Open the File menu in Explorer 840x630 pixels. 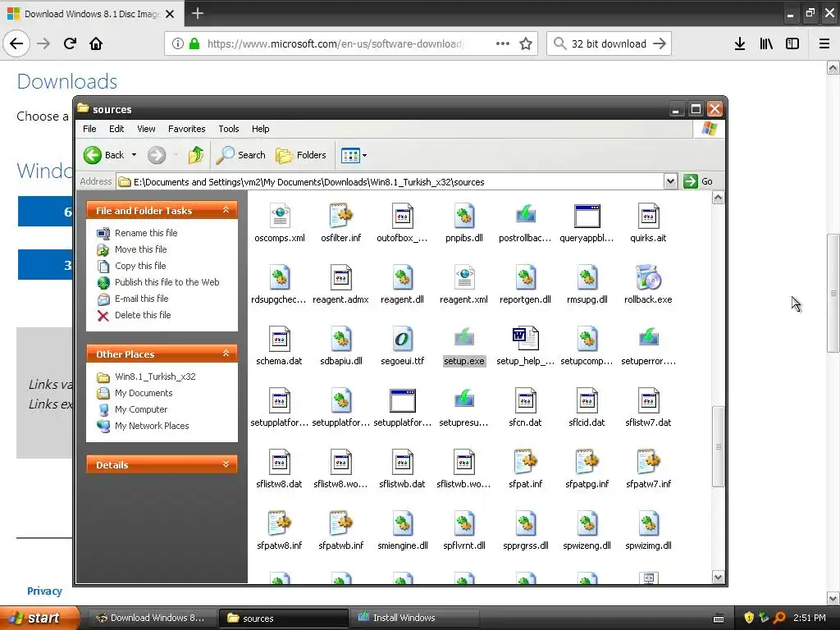[89, 129]
